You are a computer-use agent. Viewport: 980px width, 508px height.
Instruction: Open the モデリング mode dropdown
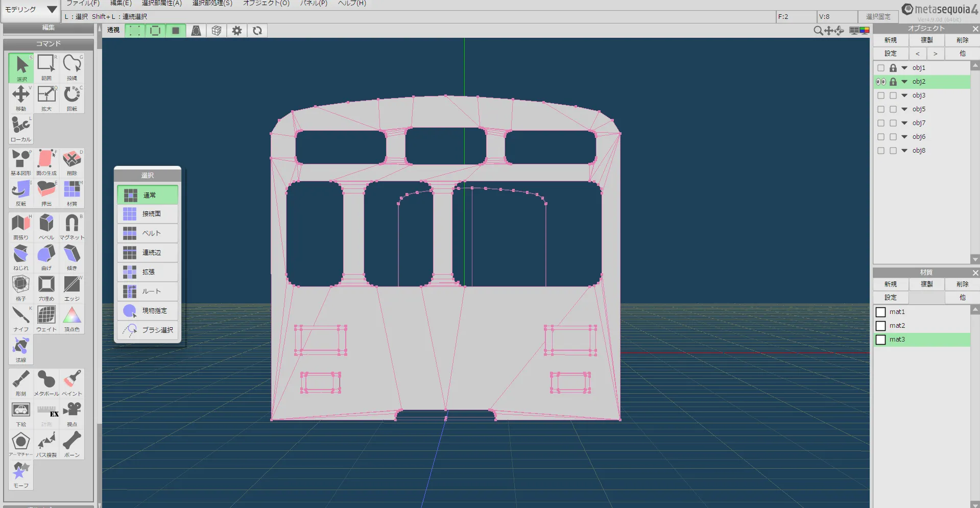coord(31,10)
